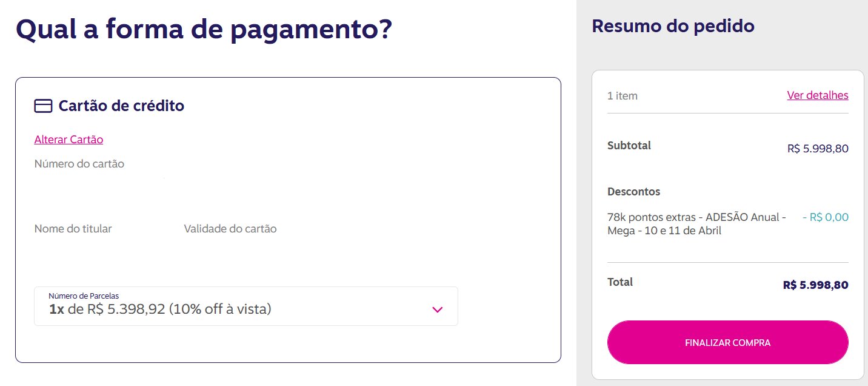Click the 1 item text
Image resolution: width=868 pixels, height=386 pixels.
coord(623,96)
